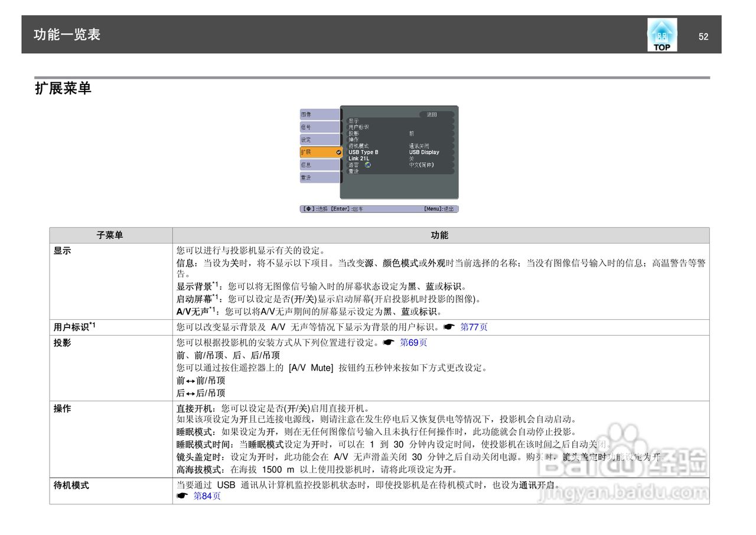Click the 用户标识 row label in table
The width and height of the screenshot is (756, 535).
74,326
